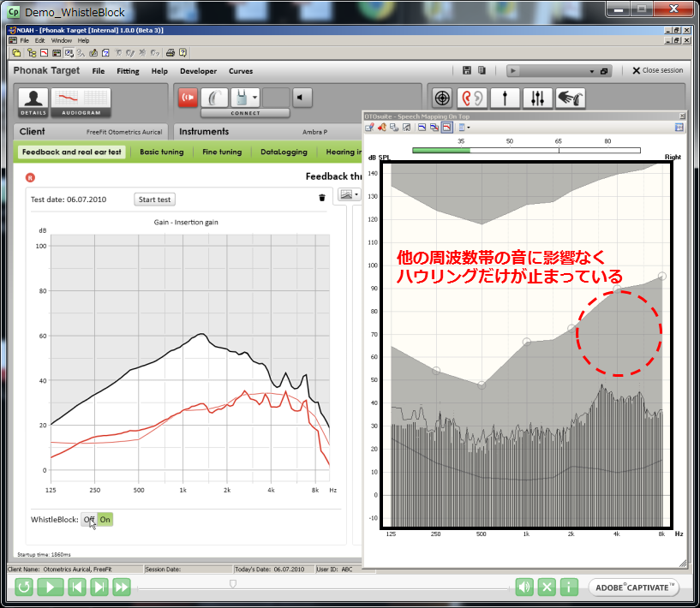Click the target crosshair icon
Viewport: 700px width, 608px height.
point(442,98)
